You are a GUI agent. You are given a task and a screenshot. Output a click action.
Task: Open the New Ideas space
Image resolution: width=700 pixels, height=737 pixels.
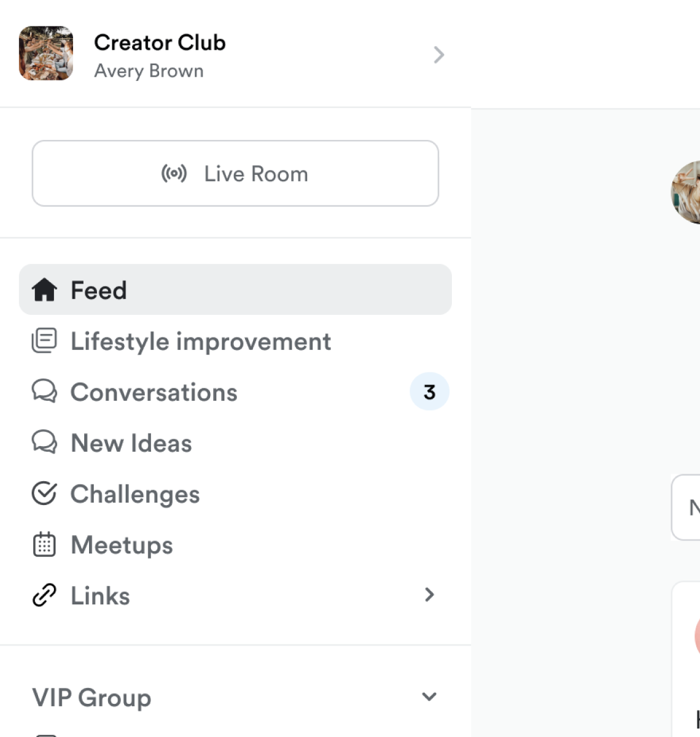131,443
